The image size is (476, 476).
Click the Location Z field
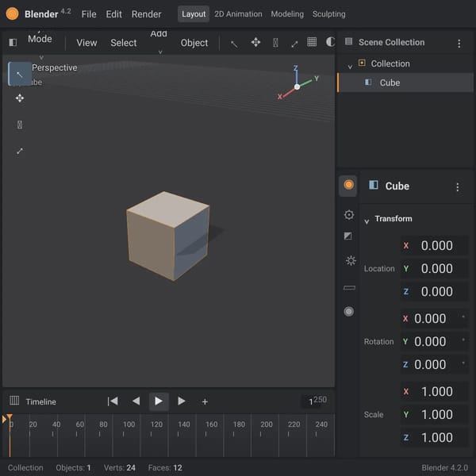pos(434,292)
